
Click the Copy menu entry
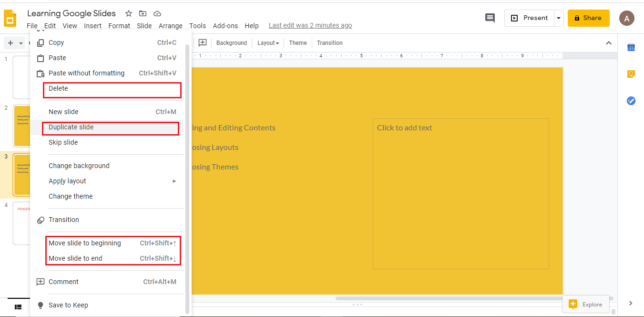click(x=107, y=42)
